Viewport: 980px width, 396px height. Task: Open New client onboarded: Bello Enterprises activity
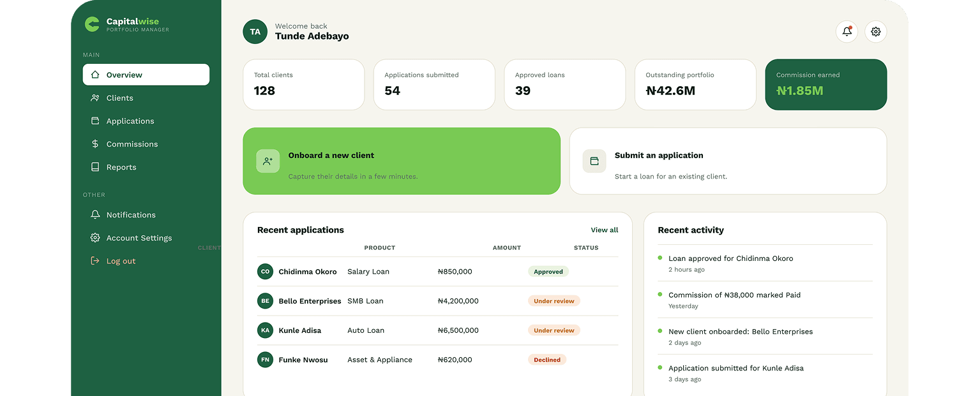tap(765, 336)
